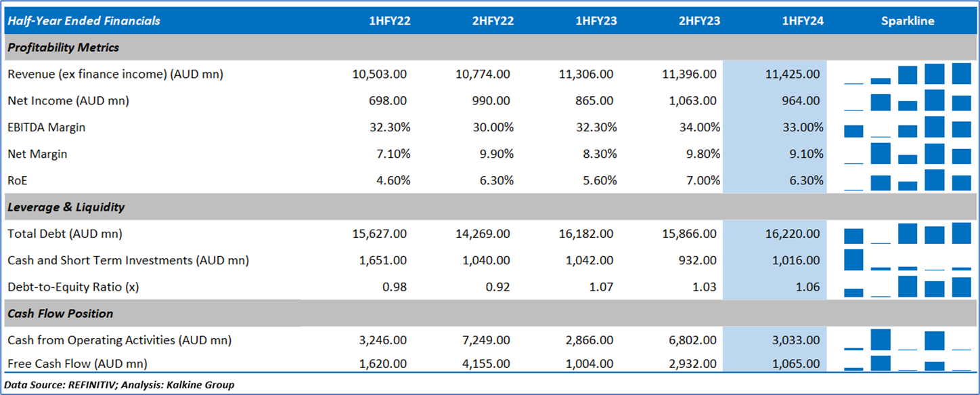Select the RoE row sparkline
The width and height of the screenshot is (980, 395).
click(908, 181)
